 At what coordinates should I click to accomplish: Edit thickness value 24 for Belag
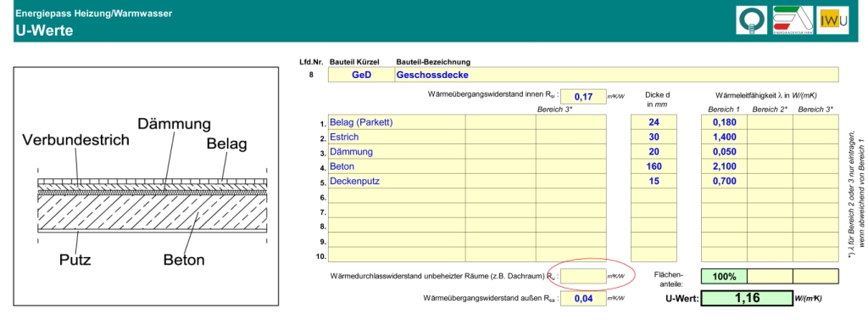tap(654, 122)
